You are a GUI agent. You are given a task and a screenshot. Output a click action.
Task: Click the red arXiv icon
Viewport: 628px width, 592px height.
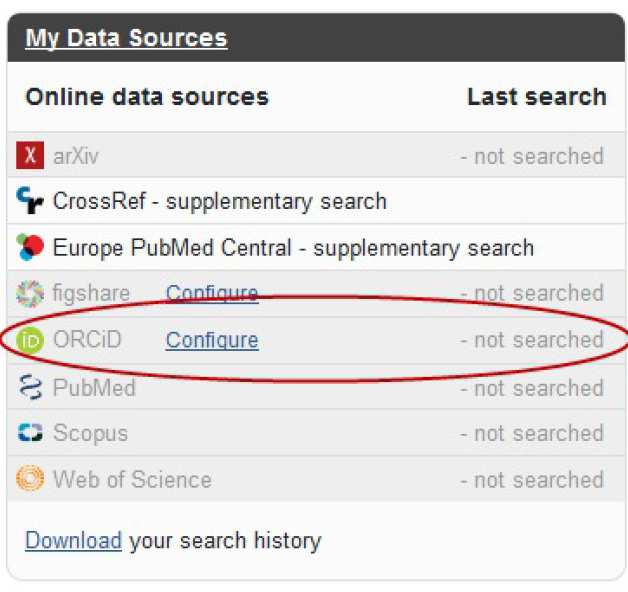[31, 155]
